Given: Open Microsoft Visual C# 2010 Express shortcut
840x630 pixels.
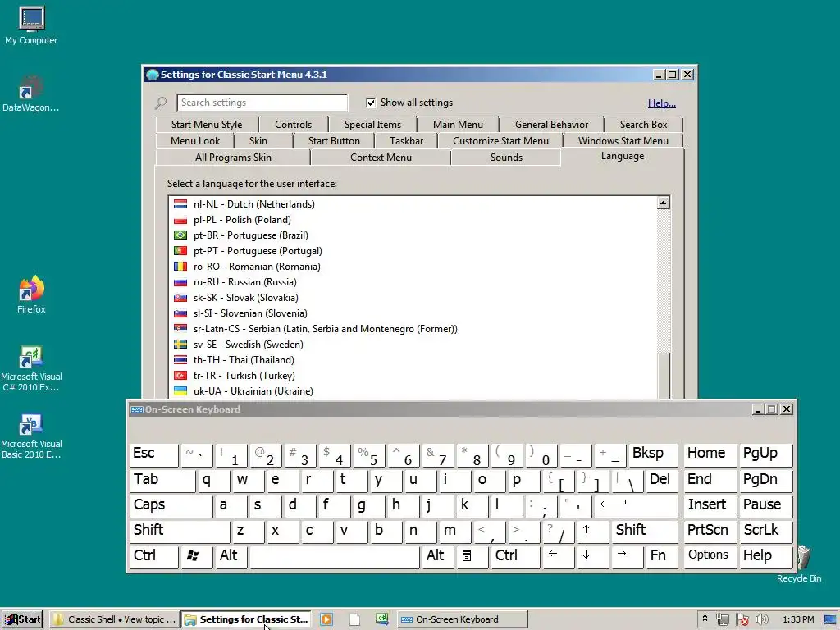Looking at the screenshot, I should [x=31, y=368].
